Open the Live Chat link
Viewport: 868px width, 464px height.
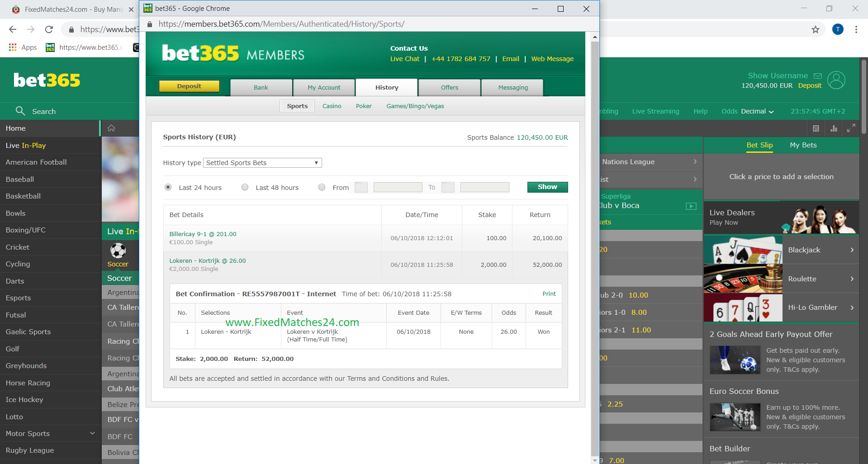click(x=405, y=59)
